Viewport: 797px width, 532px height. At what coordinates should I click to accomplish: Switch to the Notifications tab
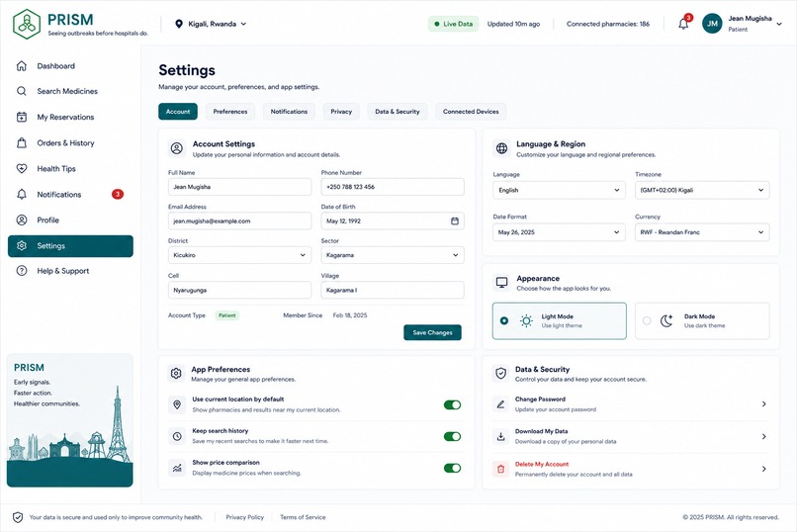[289, 112]
